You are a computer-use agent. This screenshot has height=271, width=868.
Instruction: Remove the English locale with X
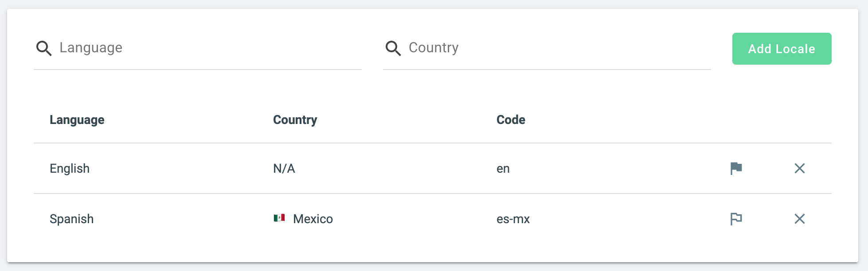800,168
